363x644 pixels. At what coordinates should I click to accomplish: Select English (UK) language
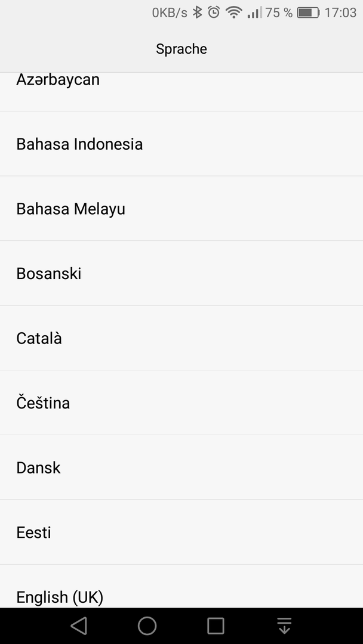click(181, 587)
